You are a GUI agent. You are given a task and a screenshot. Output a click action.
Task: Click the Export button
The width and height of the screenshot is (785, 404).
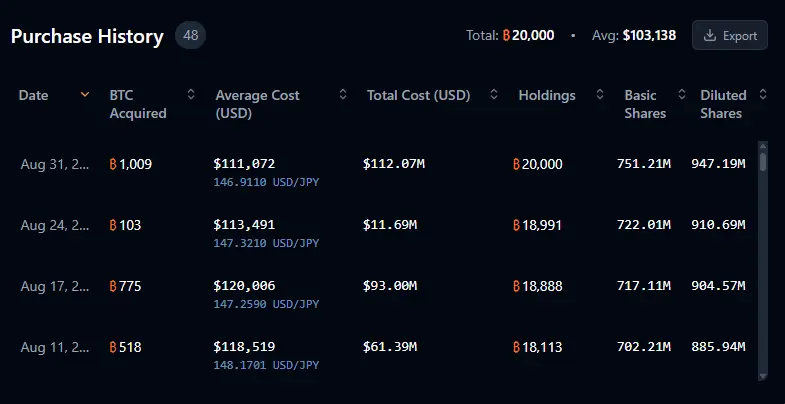[729, 35]
